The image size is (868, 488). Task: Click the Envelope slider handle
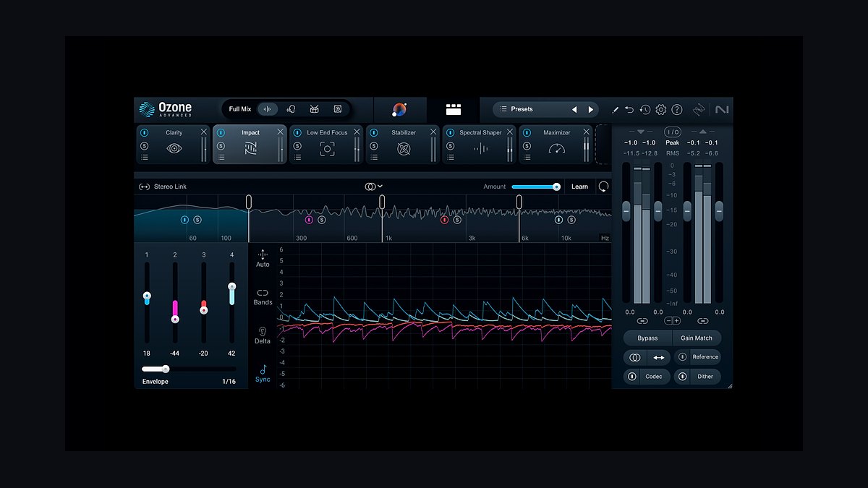click(x=166, y=369)
